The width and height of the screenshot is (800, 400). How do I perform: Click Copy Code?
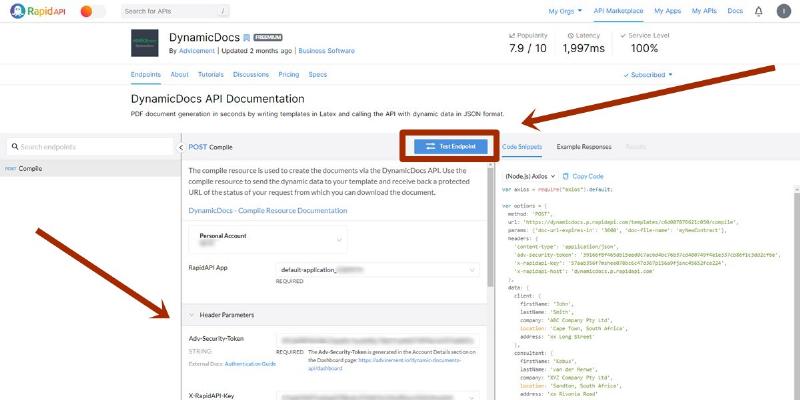coord(583,176)
